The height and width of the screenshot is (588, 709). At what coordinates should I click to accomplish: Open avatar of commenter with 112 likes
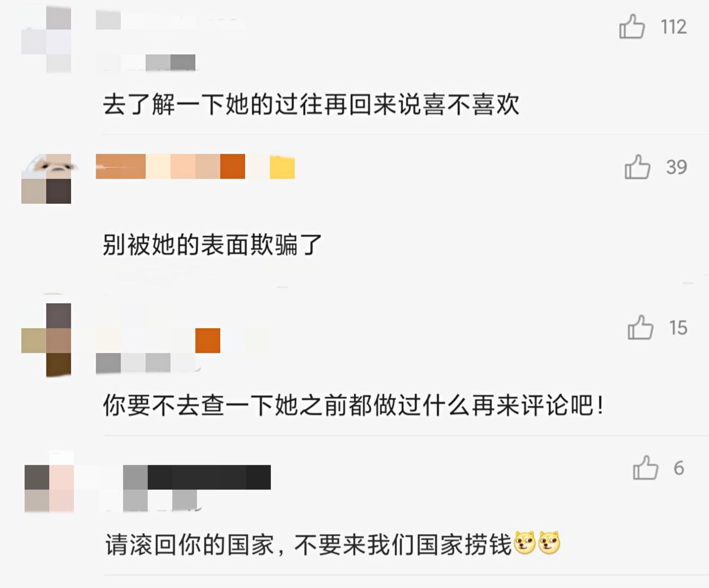tap(46, 39)
